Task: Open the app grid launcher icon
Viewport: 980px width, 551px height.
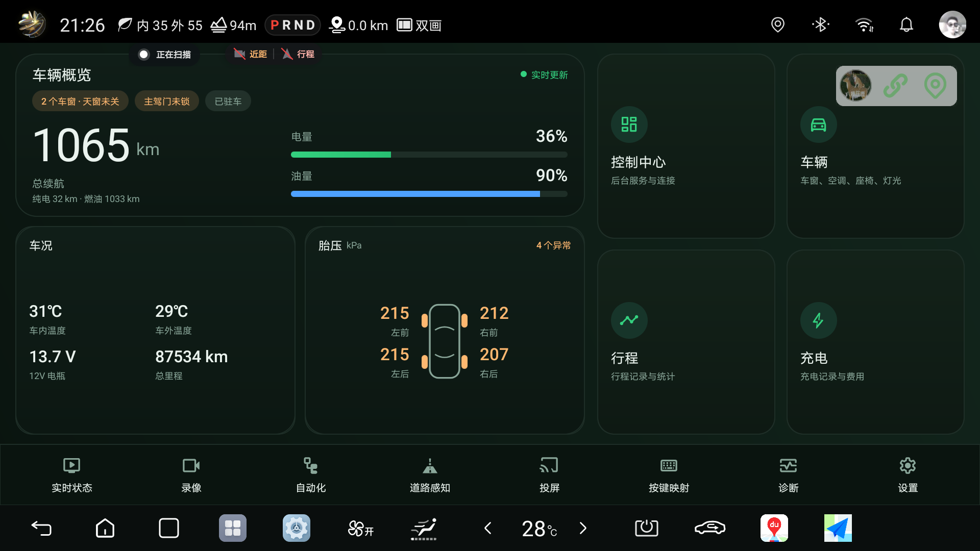Action: tap(233, 528)
